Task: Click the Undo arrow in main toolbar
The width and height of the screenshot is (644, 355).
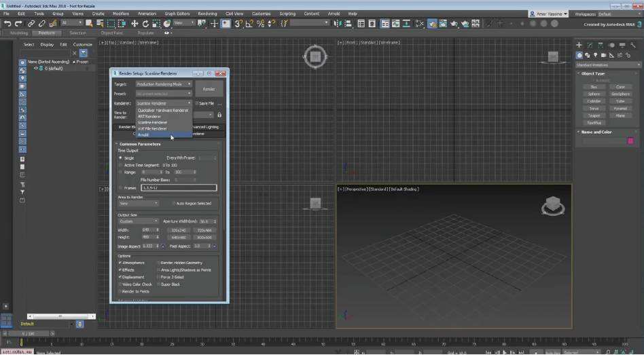Action: pos(7,24)
